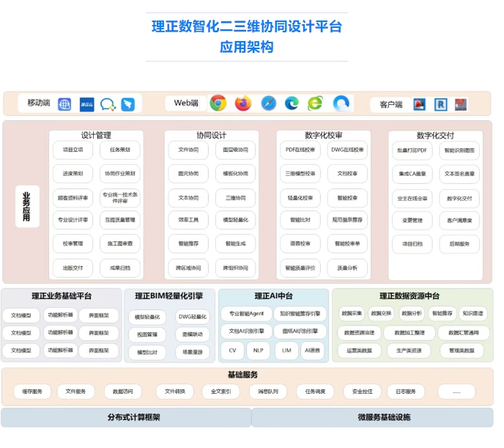Click the Microsoft Edge icon
This screenshot has width=504, height=448.
pos(292,103)
